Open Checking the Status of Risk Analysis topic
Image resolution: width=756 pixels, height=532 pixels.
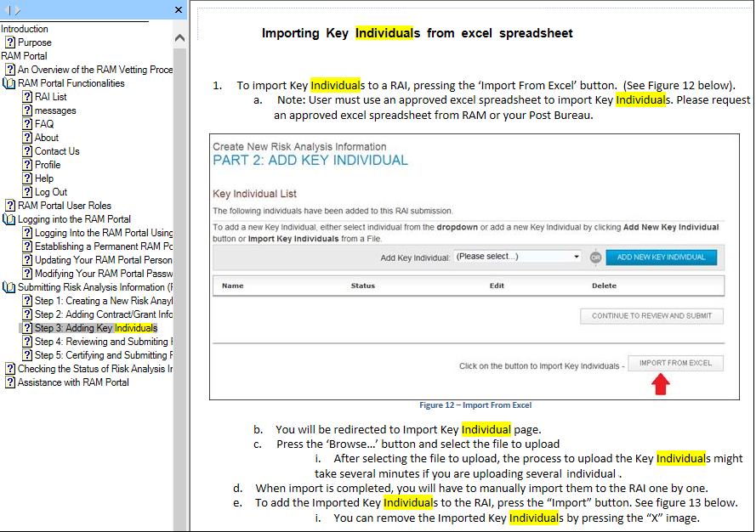point(95,369)
